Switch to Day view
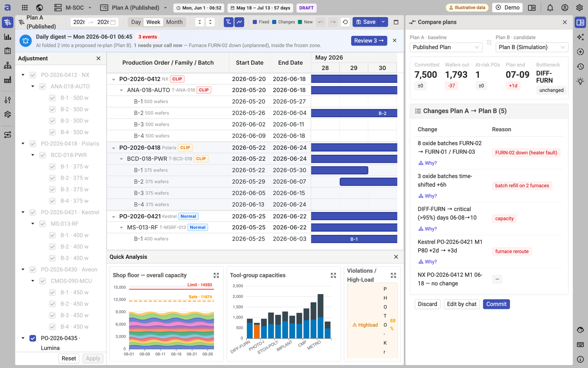This screenshot has width=588, height=368. [136, 22]
